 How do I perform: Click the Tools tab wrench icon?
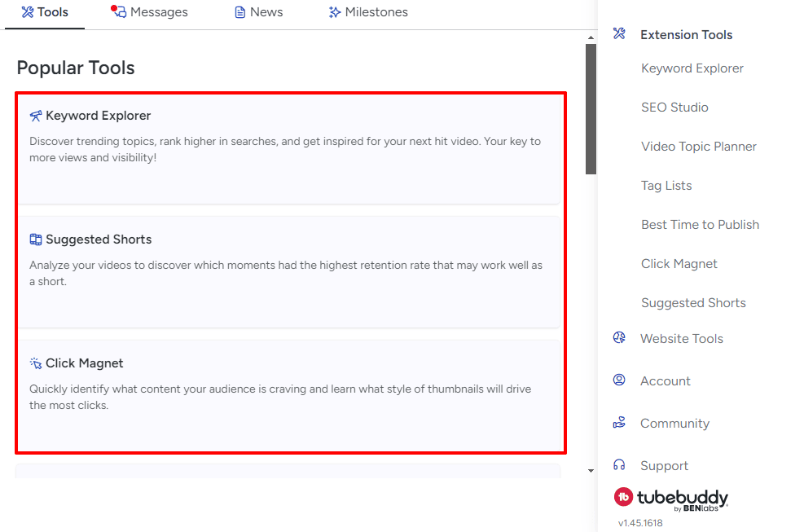28,12
